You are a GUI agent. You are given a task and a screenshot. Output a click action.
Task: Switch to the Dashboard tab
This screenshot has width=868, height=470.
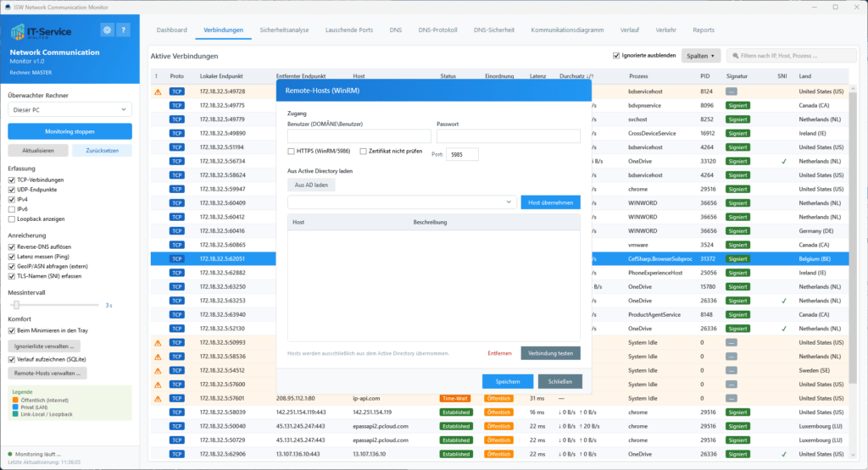(x=171, y=30)
